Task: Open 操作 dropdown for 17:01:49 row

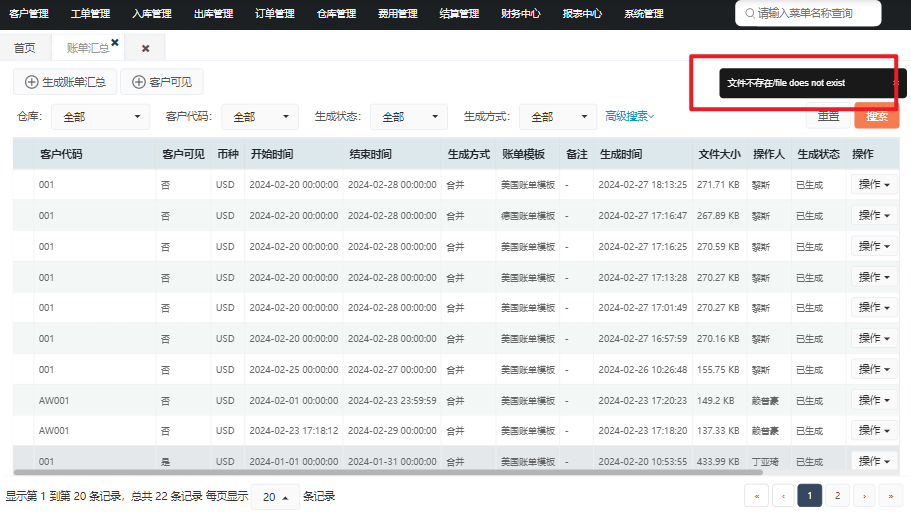Action: pyautogui.click(x=874, y=307)
